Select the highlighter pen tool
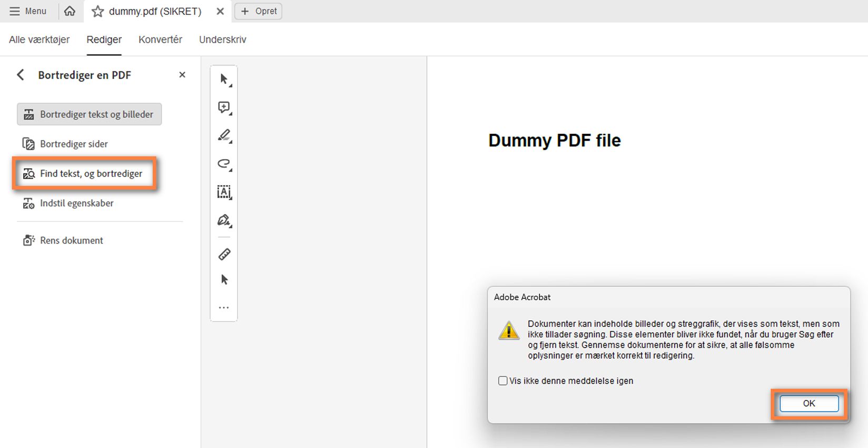This screenshot has height=448, width=868. click(x=224, y=135)
